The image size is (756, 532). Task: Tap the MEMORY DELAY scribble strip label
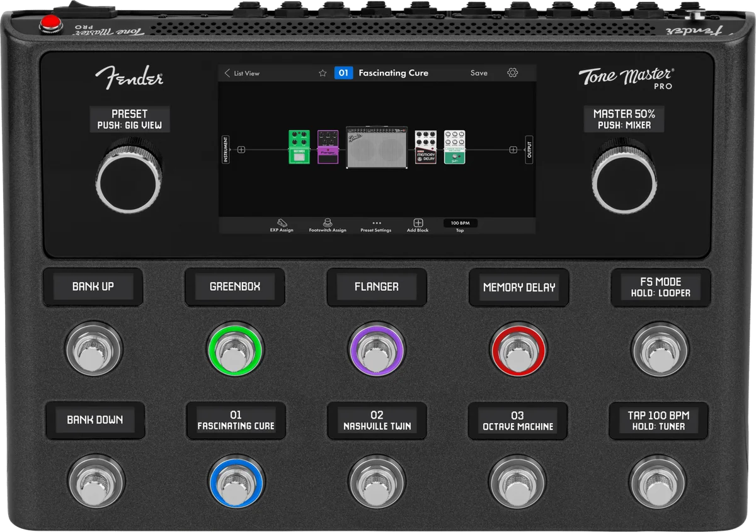519,286
